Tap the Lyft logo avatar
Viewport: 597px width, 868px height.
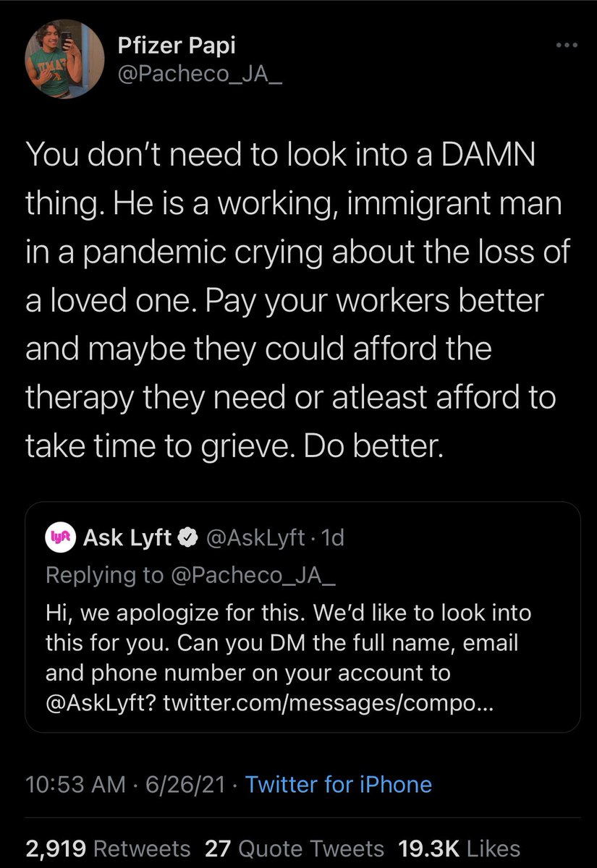click(x=58, y=537)
